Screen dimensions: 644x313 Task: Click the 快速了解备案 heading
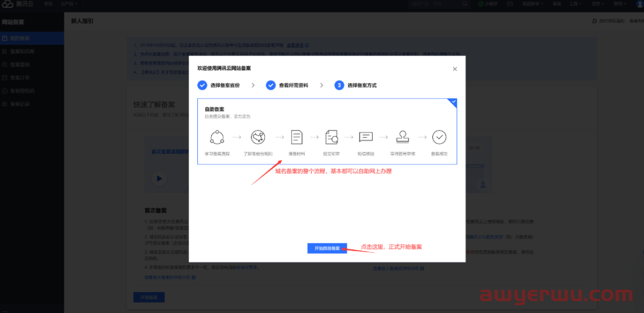pyautogui.click(x=154, y=104)
